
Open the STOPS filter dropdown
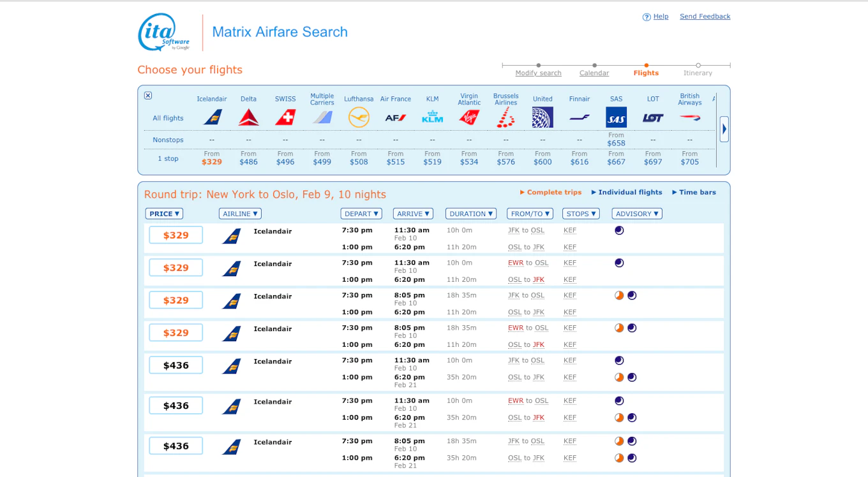tap(581, 214)
